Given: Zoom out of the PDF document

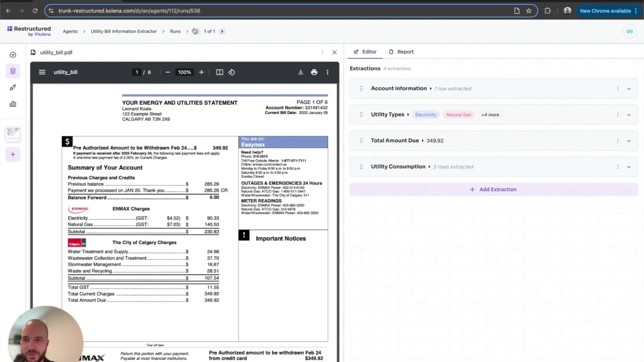Looking at the screenshot, I should (168, 72).
